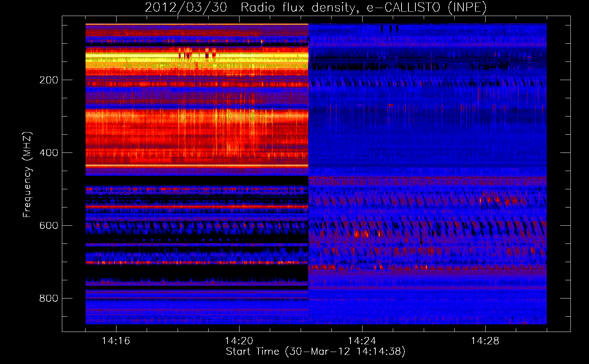Click the '400' frequency axis label
The width and height of the screenshot is (589, 364).
[49, 153]
